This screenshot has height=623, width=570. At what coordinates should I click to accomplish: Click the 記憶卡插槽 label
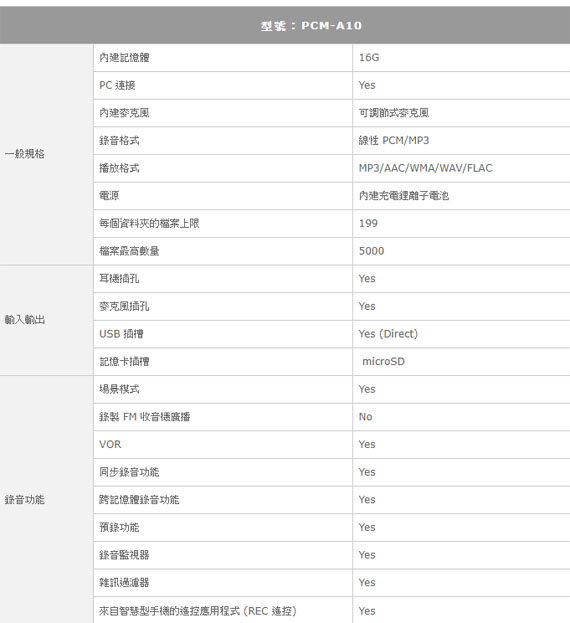point(124,362)
